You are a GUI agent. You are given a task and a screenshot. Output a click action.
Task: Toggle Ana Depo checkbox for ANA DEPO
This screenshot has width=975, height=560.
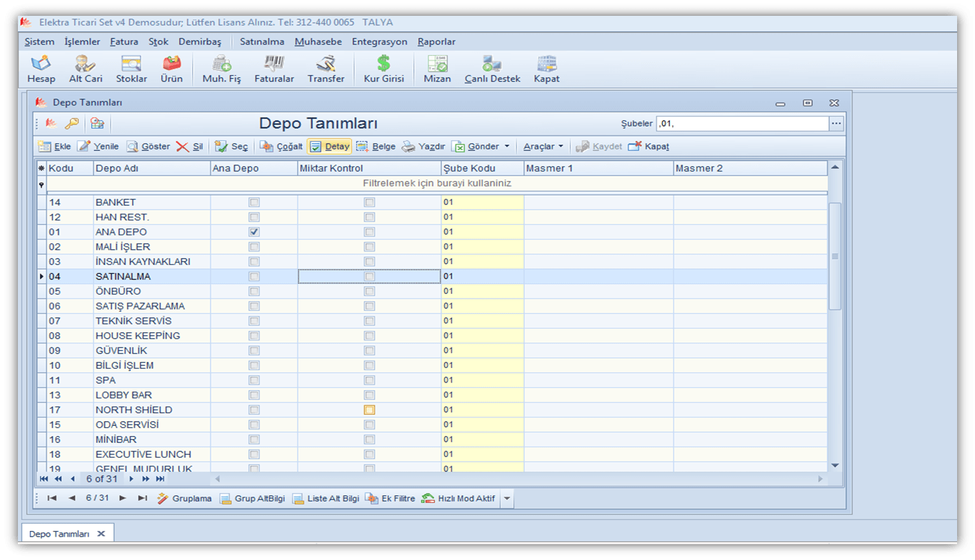[x=254, y=232]
